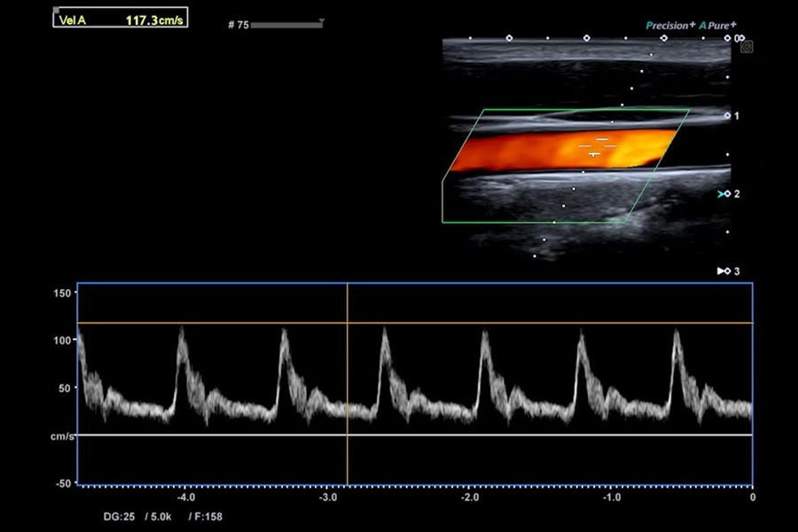Click the white triangle marker at depth 3
Image resolution: width=798 pixels, height=532 pixels.
point(721,270)
